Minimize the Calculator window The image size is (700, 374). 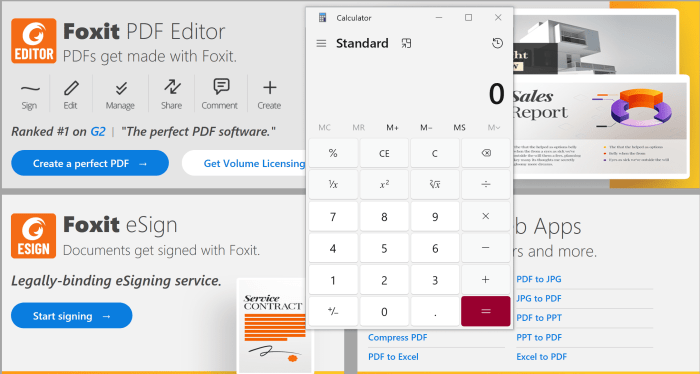coord(439,17)
